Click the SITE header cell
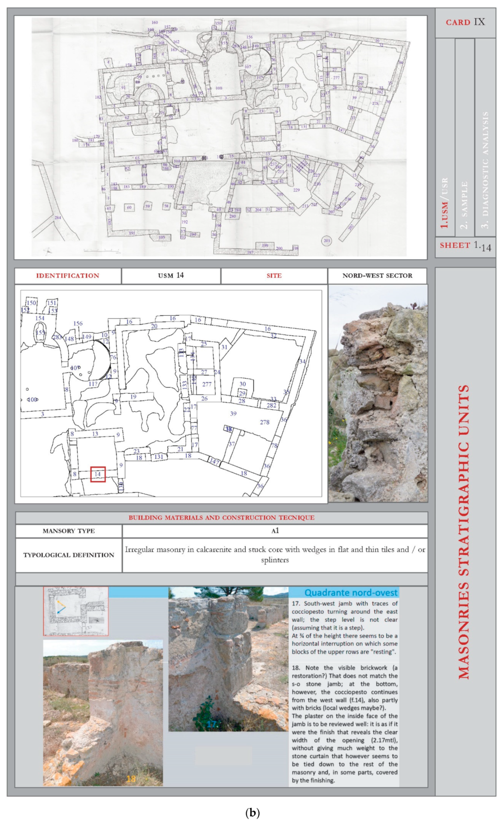The image size is (504, 822). click(274, 276)
